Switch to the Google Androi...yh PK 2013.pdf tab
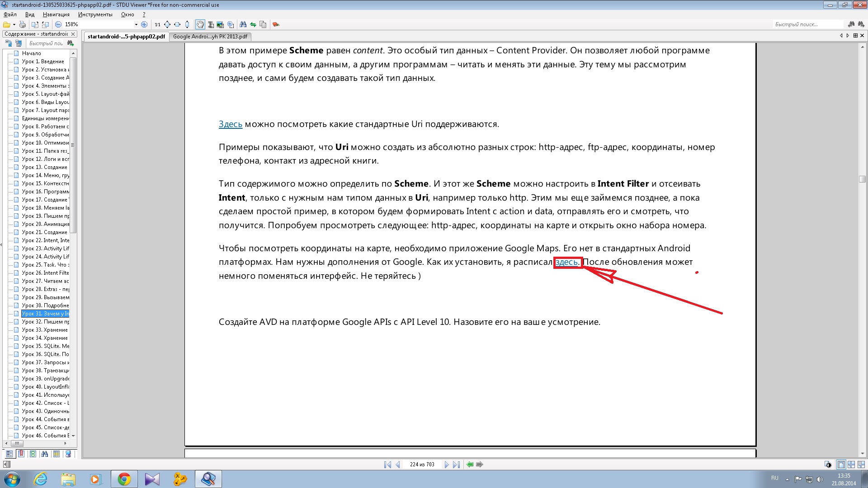Viewport: 868px width, 488px height. (210, 37)
